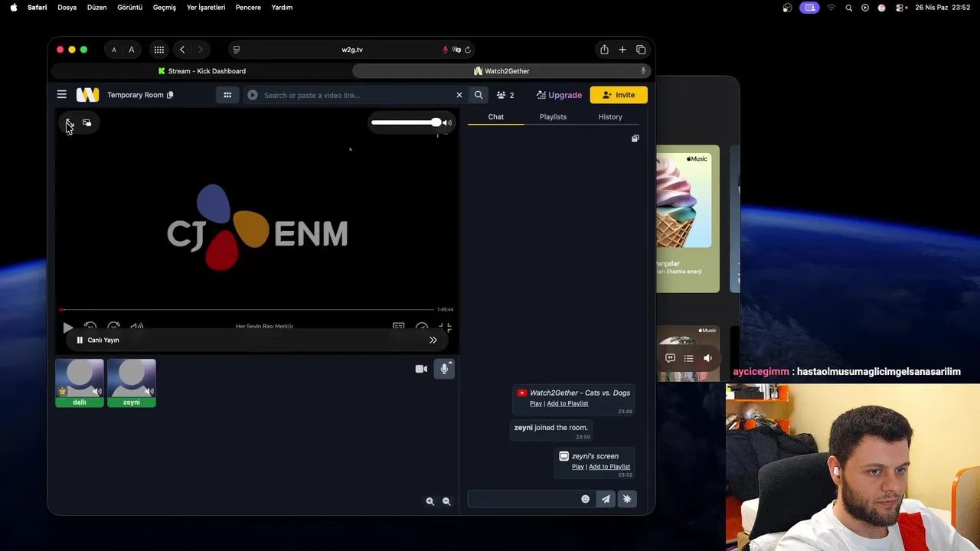The width and height of the screenshot is (980, 551).
Task: Pop out the chat panel
Action: [x=635, y=139]
